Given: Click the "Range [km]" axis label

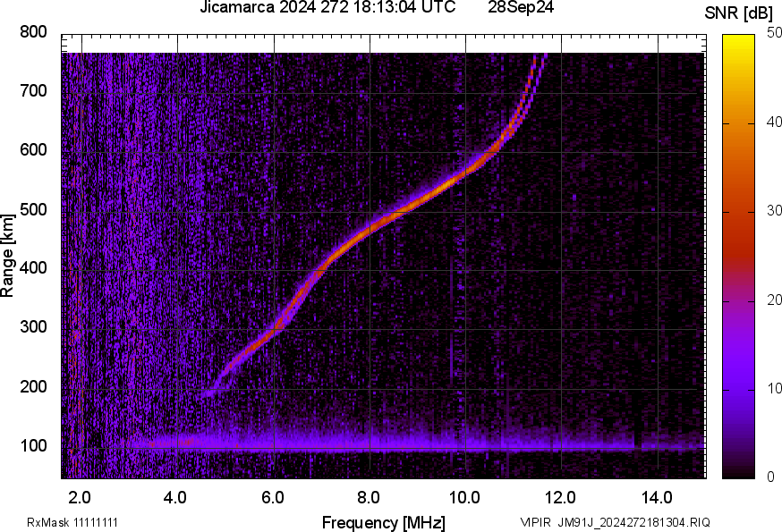Looking at the screenshot, I should click(7, 256).
